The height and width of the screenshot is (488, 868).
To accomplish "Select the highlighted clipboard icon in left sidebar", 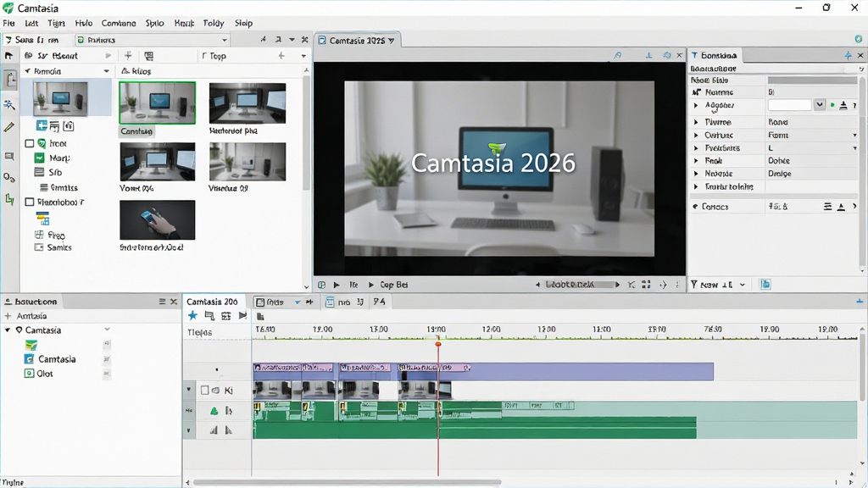I will [x=10, y=79].
